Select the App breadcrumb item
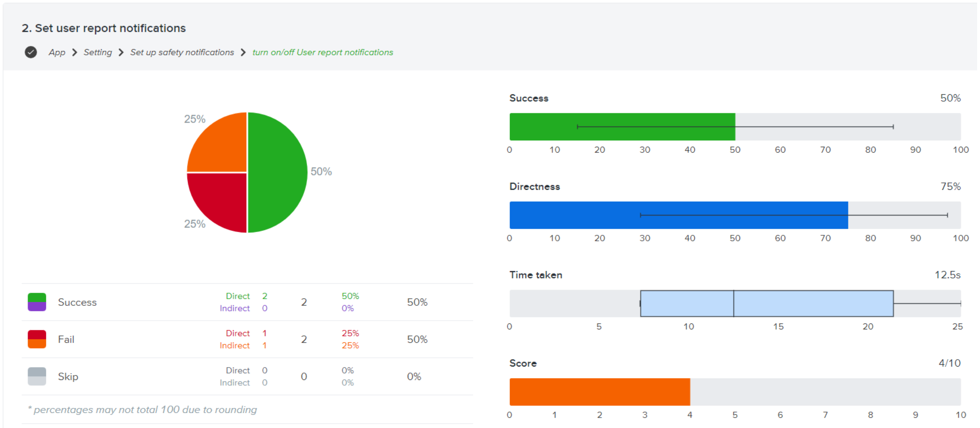Viewport: 980px width, 428px height. [57, 52]
